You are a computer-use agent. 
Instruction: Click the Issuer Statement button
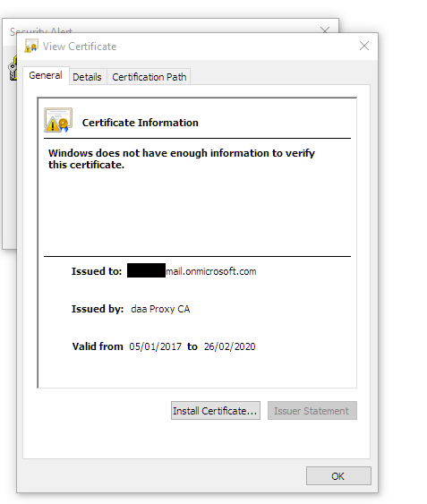pos(312,411)
